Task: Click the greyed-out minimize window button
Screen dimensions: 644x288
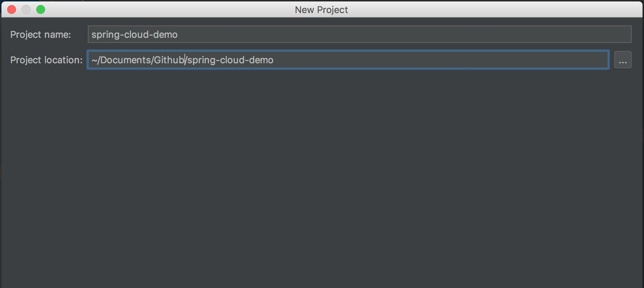Action: [26, 10]
